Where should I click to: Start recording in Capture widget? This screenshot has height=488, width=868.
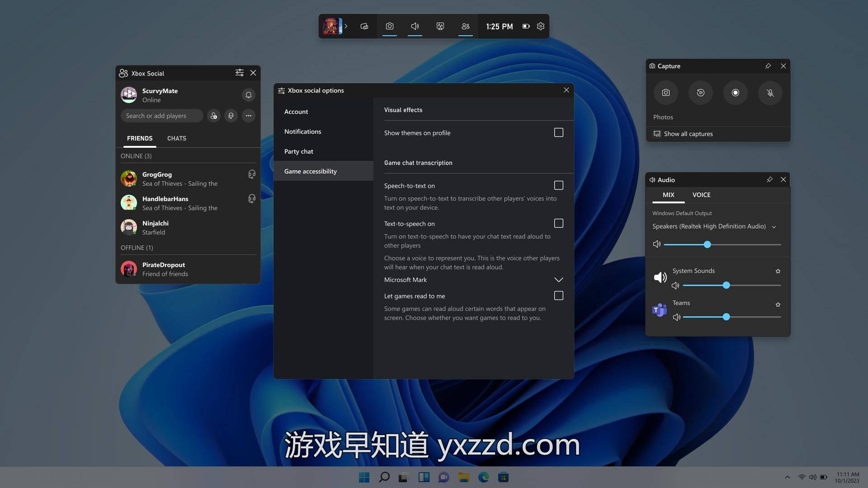click(x=736, y=93)
